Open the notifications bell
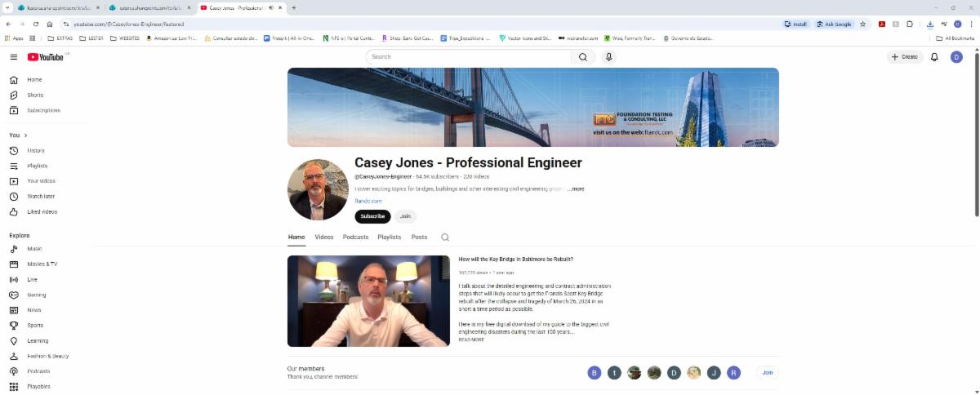 click(934, 57)
